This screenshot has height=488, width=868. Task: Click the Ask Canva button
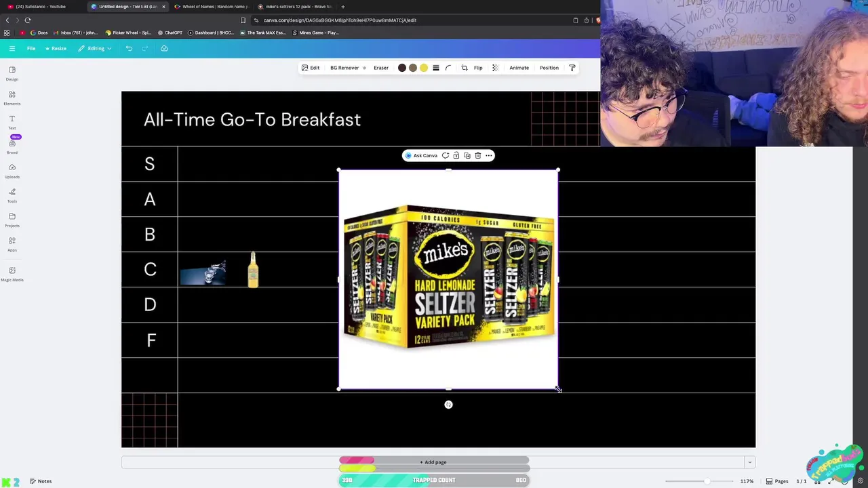click(x=421, y=156)
